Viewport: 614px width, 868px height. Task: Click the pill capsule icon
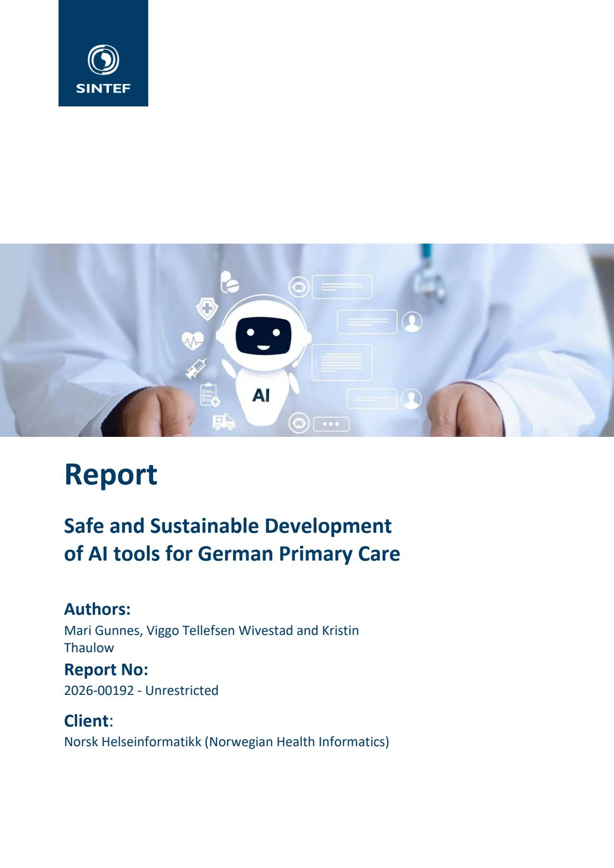pos(229,282)
